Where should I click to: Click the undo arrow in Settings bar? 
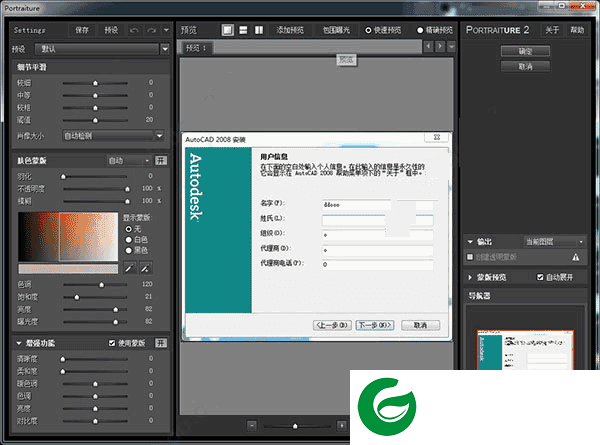134,30
